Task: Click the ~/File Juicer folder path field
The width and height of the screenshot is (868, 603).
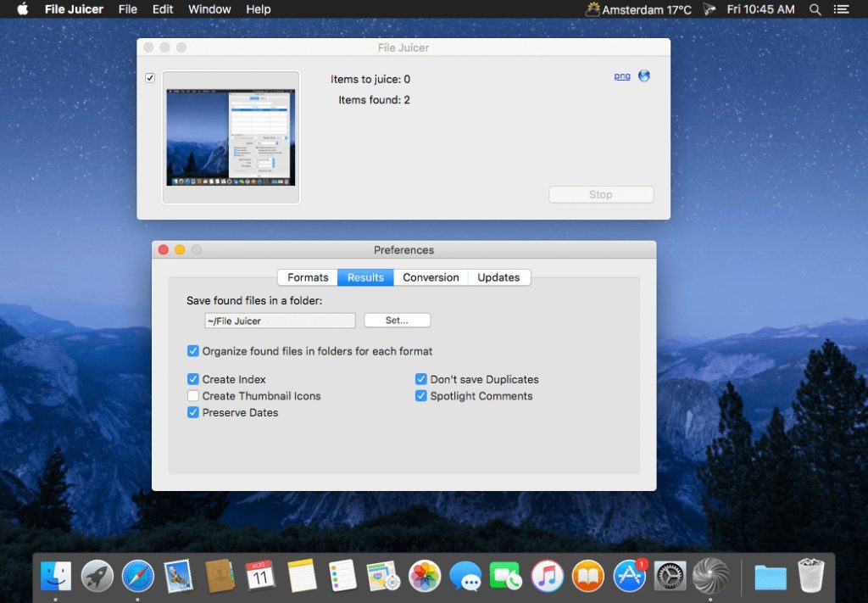Action: (x=280, y=321)
